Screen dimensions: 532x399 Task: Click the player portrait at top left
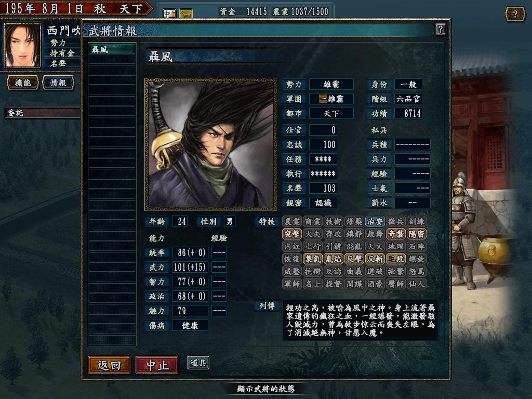click(x=22, y=46)
